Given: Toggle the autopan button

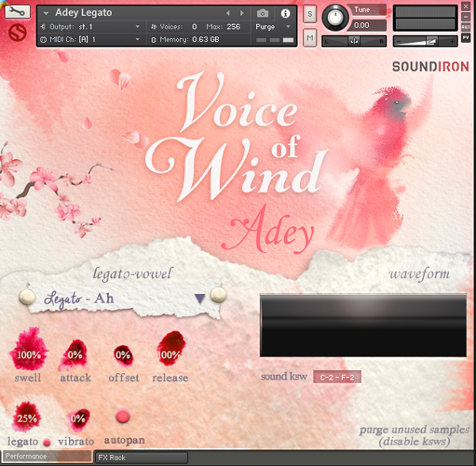Looking at the screenshot, I should pos(123,416).
